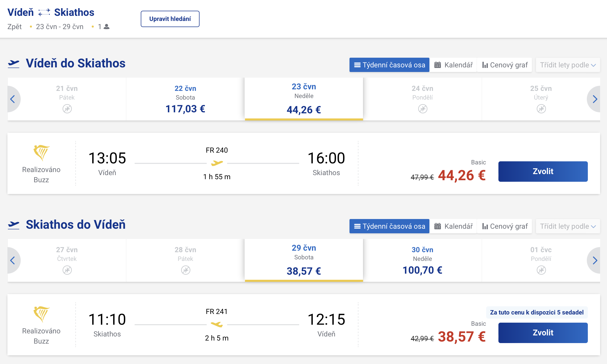607x364 pixels.
Task: Click the Ryanair harp logo on flight FR 240
Action: [41, 153]
